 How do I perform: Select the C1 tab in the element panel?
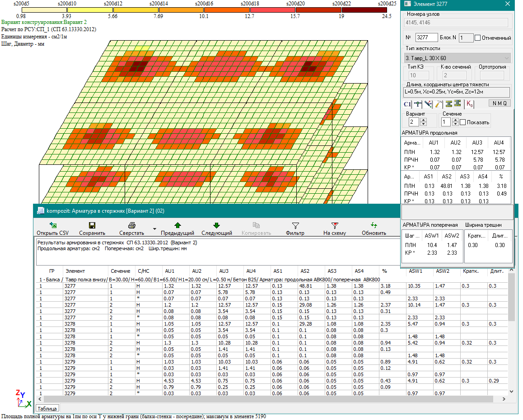coord(407,104)
